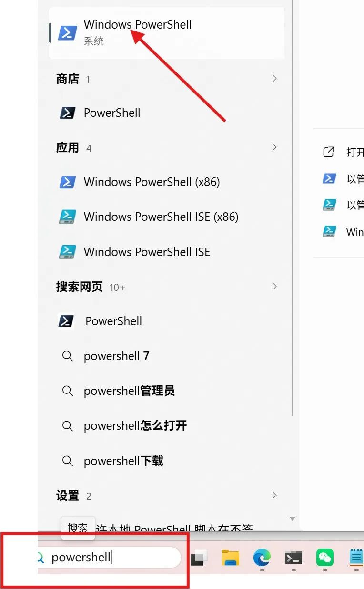The width and height of the screenshot is (364, 589).
Task: Open the Windows PowerShell best match result
Action: tap(167, 32)
